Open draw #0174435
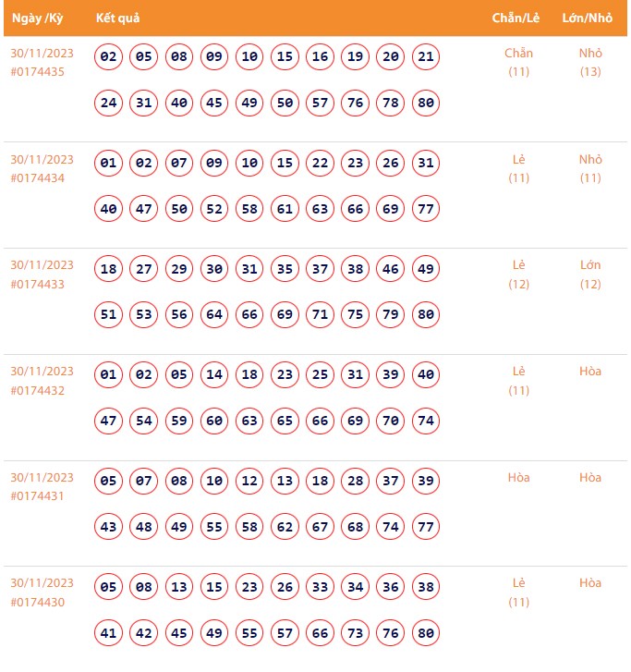 (38, 72)
